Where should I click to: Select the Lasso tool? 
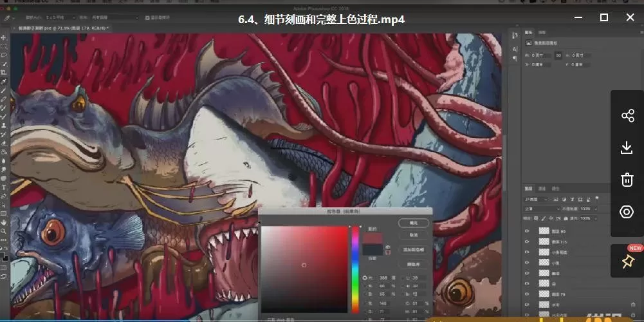point(4,55)
